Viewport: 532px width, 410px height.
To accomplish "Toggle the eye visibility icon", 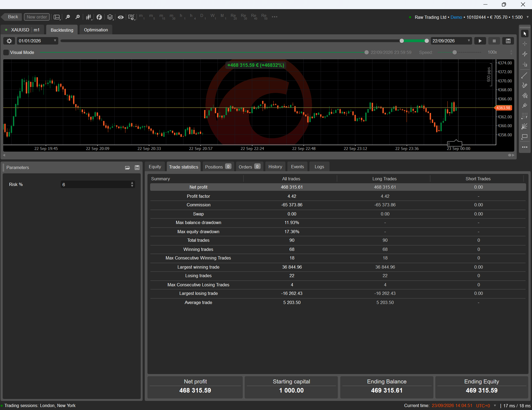I will (121, 17).
